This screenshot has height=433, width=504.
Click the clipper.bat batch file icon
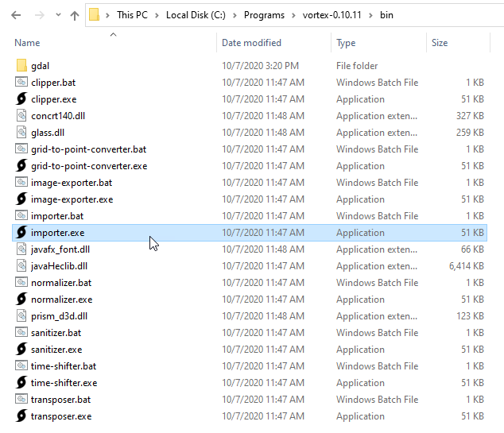pyautogui.click(x=21, y=82)
